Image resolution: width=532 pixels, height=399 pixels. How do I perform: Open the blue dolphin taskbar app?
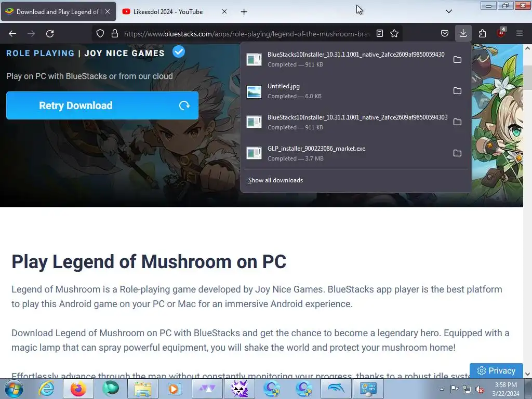(336, 389)
